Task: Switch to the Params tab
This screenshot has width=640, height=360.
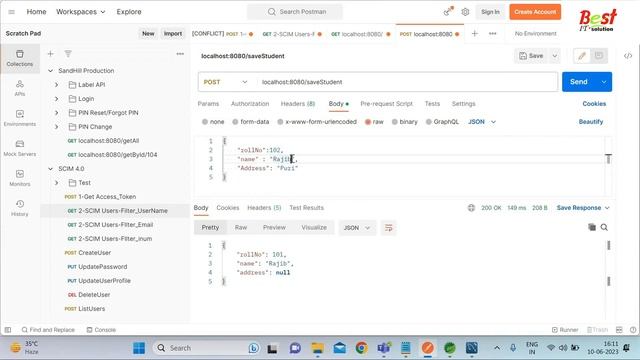Action: [208, 104]
